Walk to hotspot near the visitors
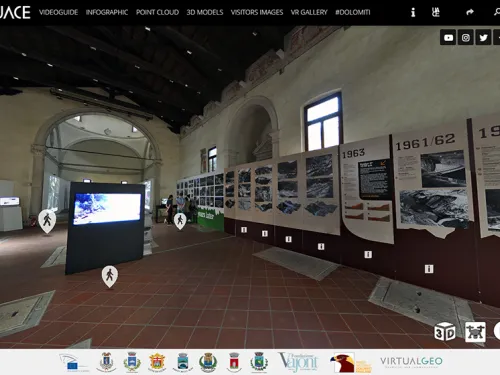 coord(180,221)
